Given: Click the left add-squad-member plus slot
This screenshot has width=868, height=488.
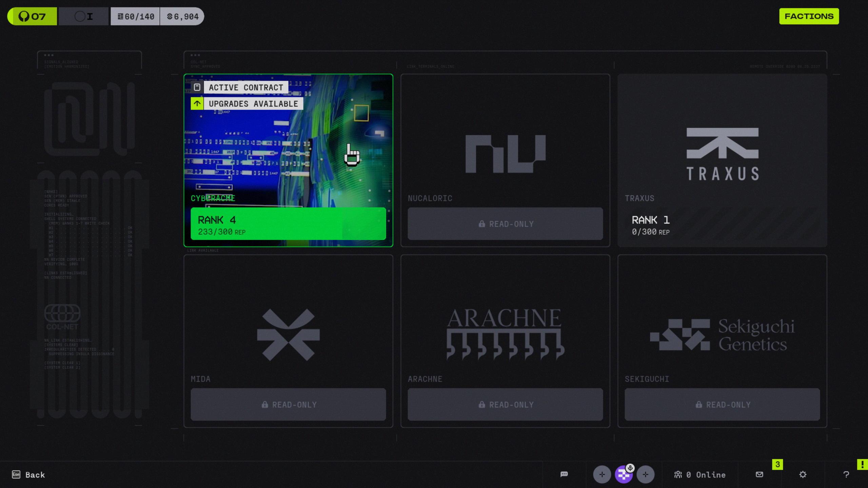Looking at the screenshot, I should (x=602, y=474).
